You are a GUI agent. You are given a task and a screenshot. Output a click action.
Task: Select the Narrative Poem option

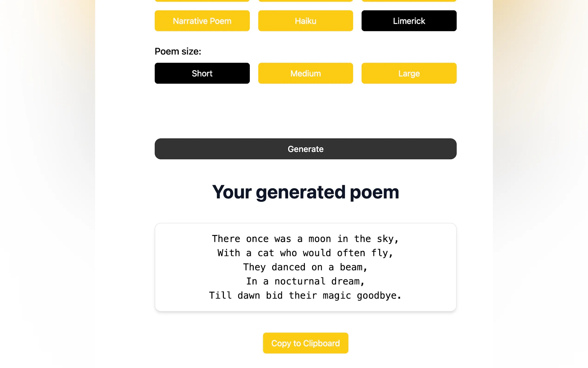(202, 21)
